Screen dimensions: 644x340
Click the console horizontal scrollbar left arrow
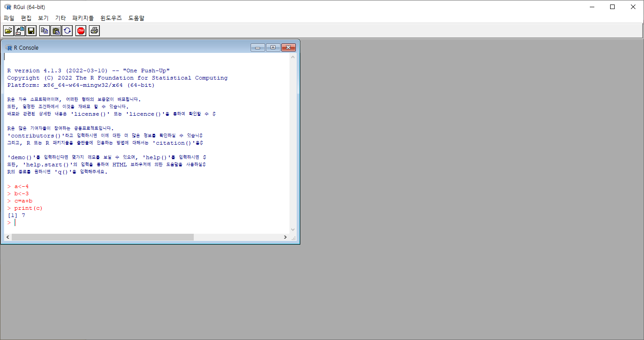(x=8, y=237)
